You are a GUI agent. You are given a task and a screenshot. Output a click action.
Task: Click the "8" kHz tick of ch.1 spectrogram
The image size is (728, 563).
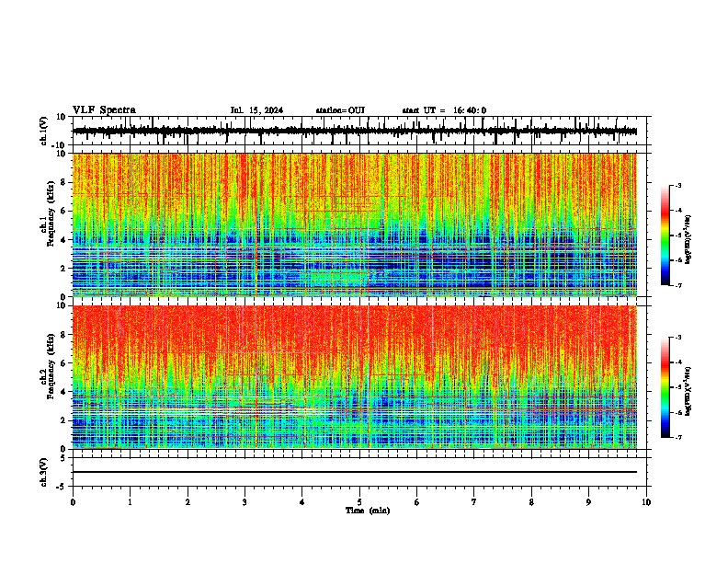[x=63, y=182]
